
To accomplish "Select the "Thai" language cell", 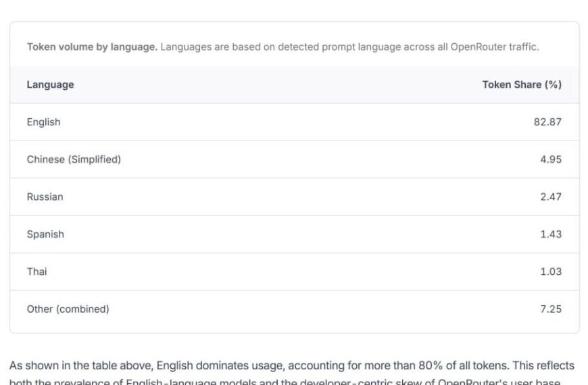I will [x=37, y=272].
